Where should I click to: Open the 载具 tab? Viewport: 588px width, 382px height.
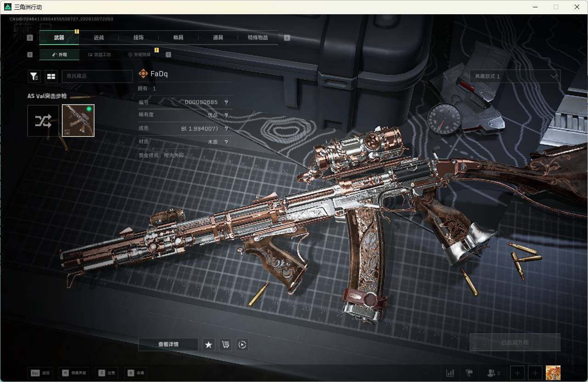click(x=178, y=38)
